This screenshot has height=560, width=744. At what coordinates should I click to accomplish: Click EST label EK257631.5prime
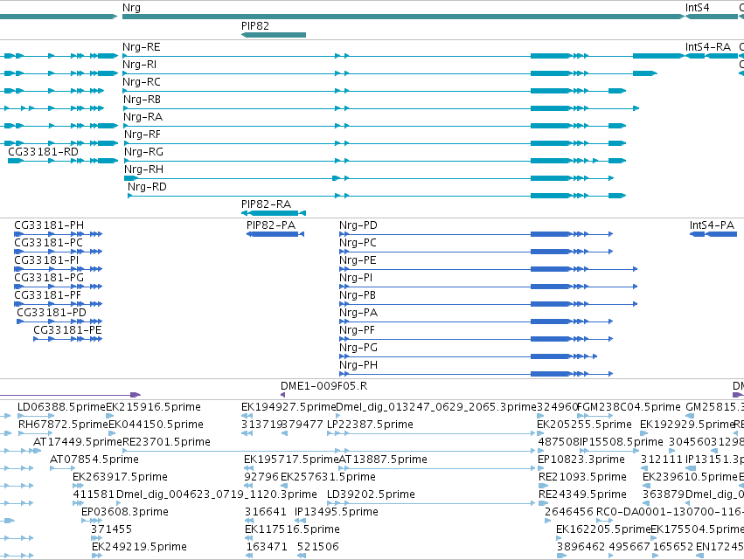coord(329,478)
